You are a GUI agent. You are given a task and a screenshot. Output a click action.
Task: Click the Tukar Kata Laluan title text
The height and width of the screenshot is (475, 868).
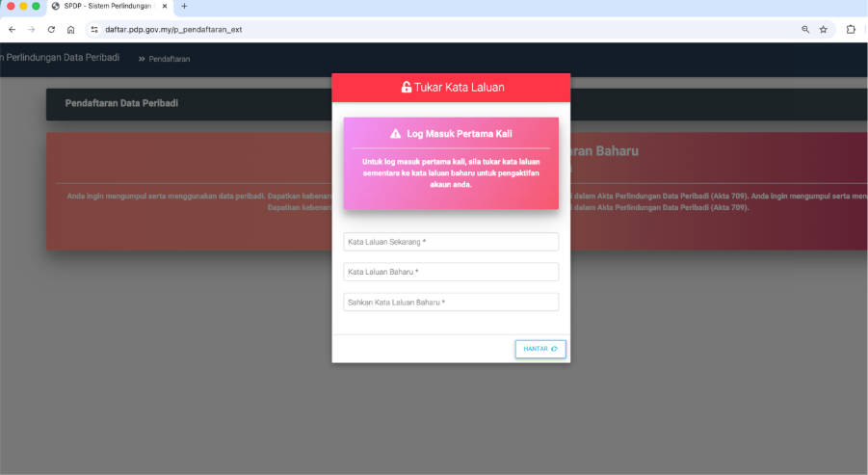(x=459, y=87)
